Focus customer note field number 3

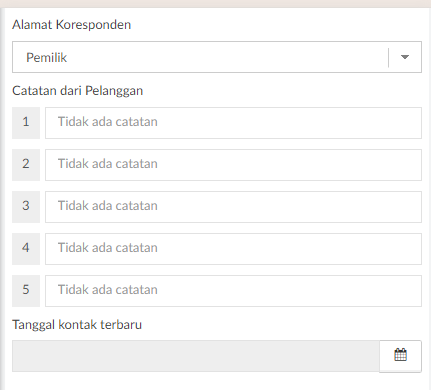(x=233, y=207)
